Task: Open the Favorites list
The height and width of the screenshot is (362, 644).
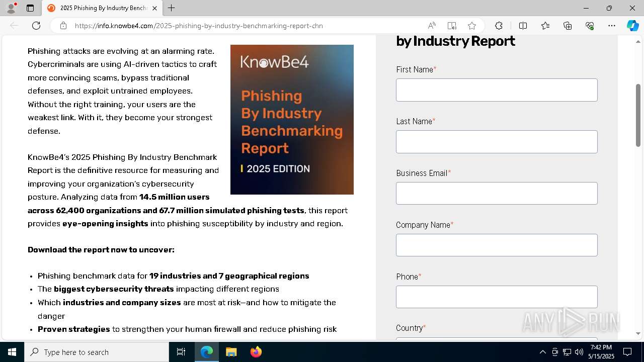Action: pyautogui.click(x=545, y=26)
